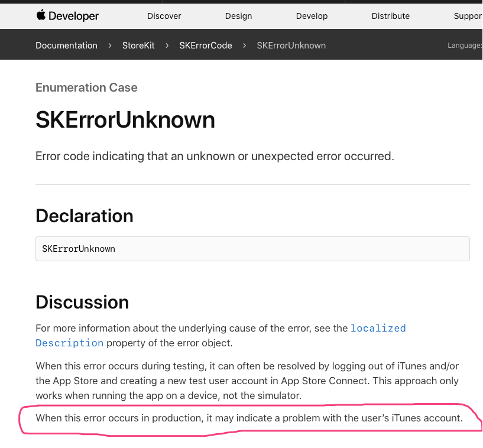Click the circled iTunes account sentence
The height and width of the screenshot is (448, 483).
coord(249,418)
